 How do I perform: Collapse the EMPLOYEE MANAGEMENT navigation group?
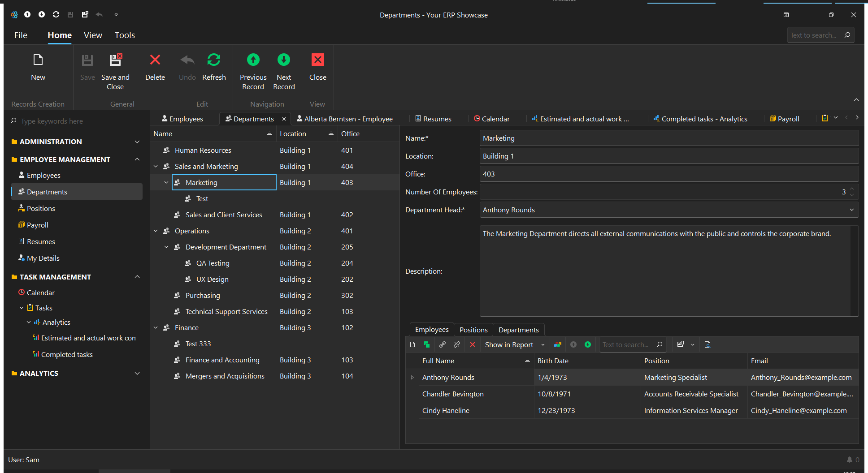pyautogui.click(x=137, y=159)
